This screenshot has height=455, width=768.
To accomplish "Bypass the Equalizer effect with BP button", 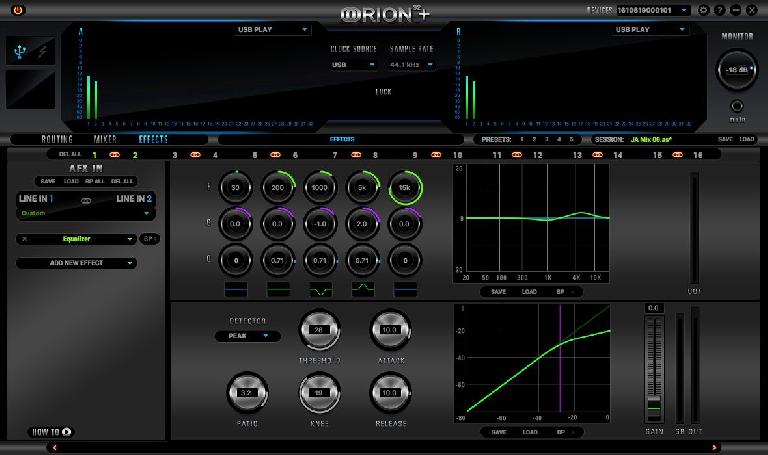I will click(149, 239).
